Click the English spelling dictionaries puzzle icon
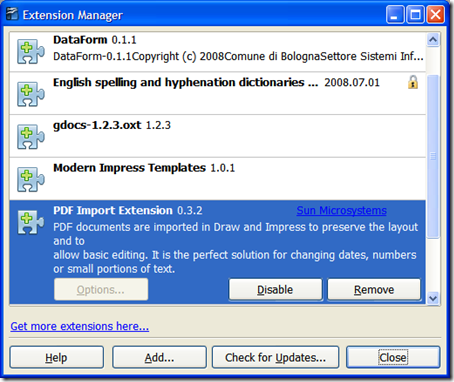This screenshot has width=454, height=382. pos(31,94)
